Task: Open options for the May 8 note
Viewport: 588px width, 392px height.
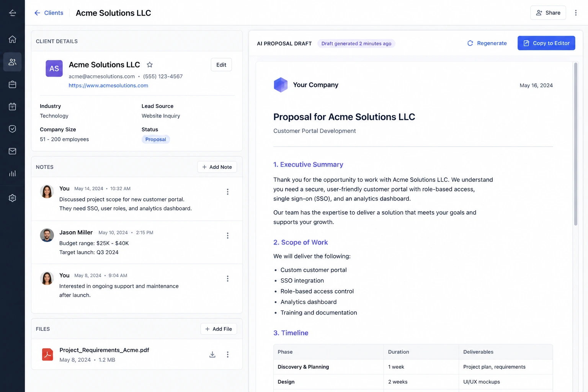Action: pyautogui.click(x=227, y=279)
